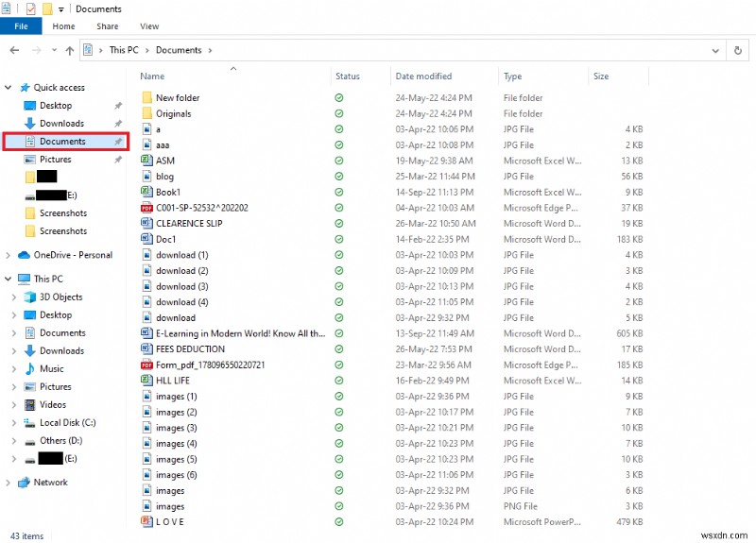Sort by the Type column header
Image resolution: width=756 pixels, height=543 pixels.
(512, 76)
